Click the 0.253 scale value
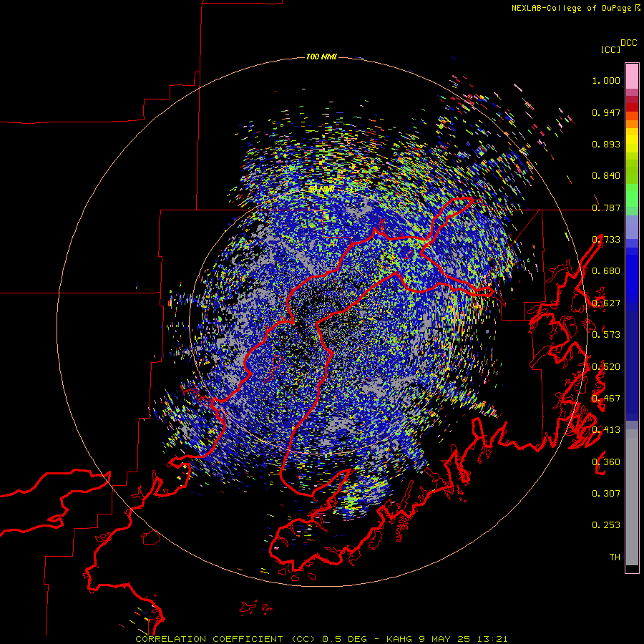This screenshot has width=644, height=644. click(606, 525)
